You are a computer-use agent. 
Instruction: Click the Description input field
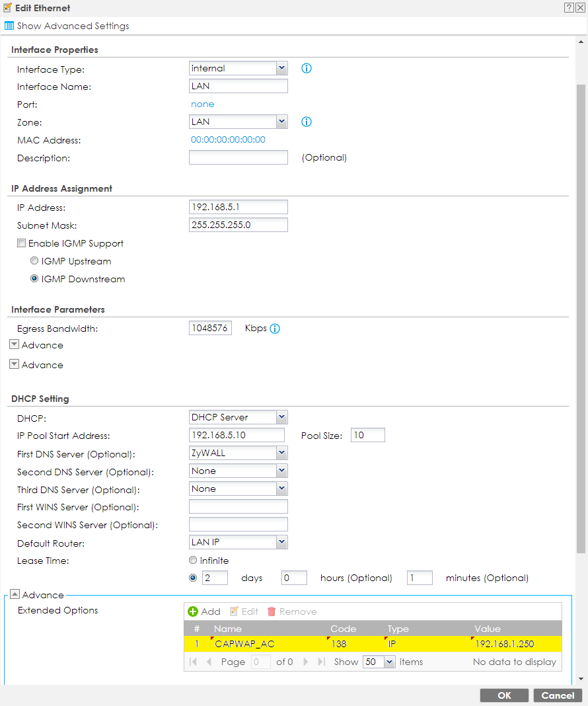point(239,157)
